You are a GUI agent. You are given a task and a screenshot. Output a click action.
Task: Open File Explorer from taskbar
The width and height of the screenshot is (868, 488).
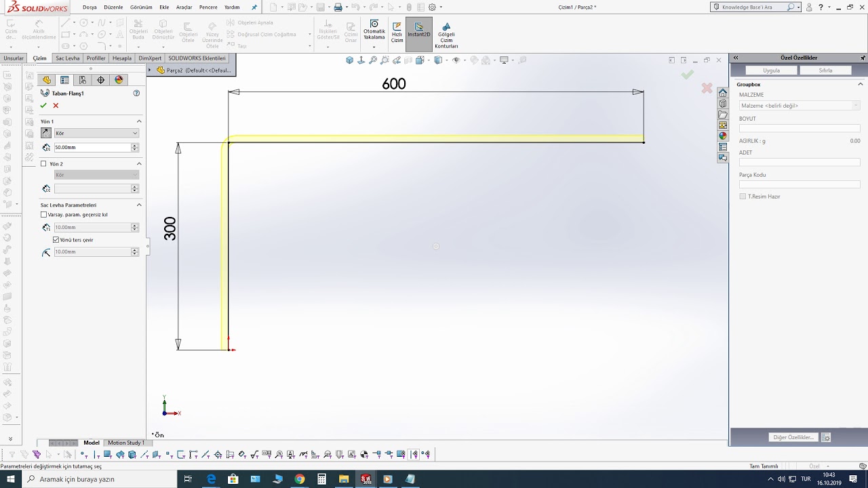(344, 479)
